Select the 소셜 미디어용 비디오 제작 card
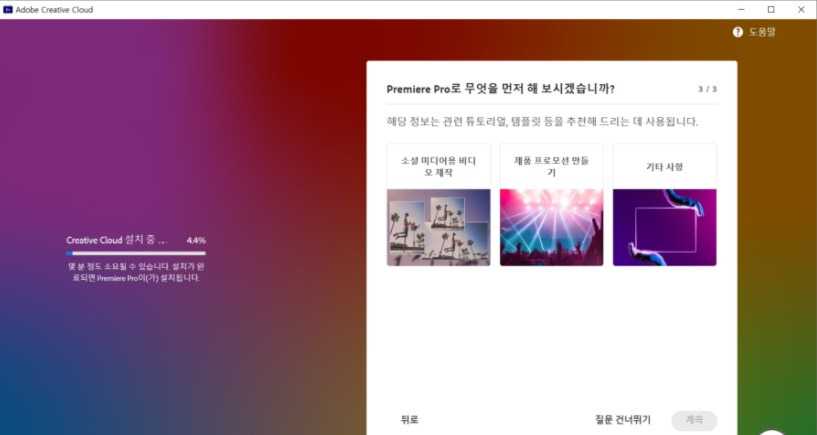 click(x=438, y=205)
